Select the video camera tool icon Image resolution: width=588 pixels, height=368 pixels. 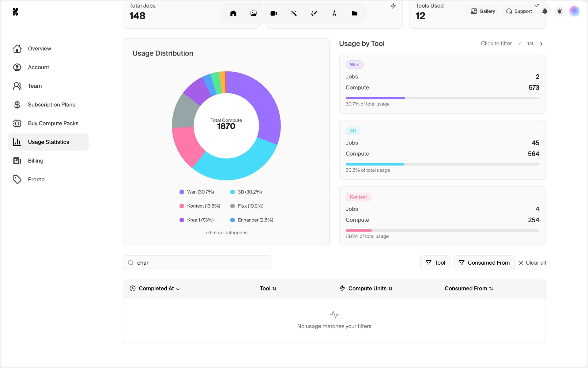coord(274,13)
